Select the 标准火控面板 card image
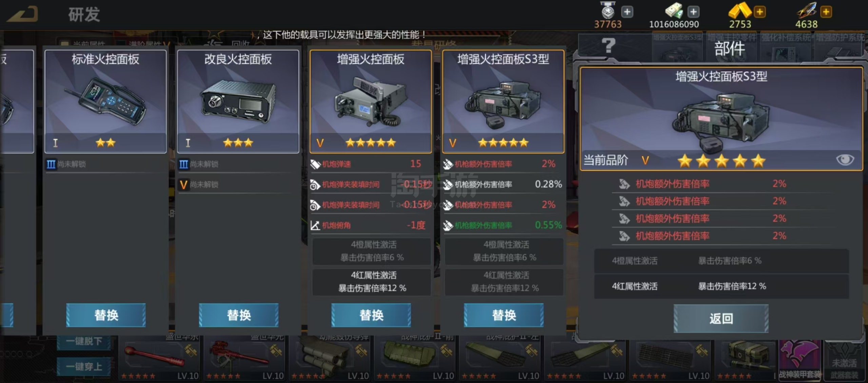Image resolution: width=868 pixels, height=383 pixels. [x=105, y=101]
